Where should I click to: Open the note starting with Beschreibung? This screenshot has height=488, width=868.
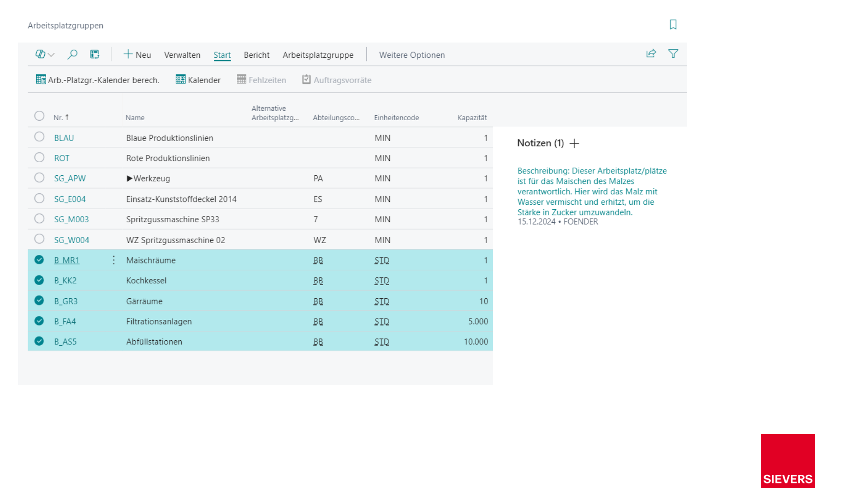pyautogui.click(x=592, y=192)
